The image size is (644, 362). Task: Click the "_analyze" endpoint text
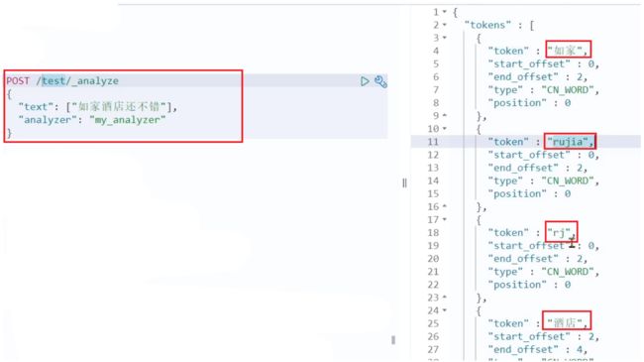click(x=95, y=80)
